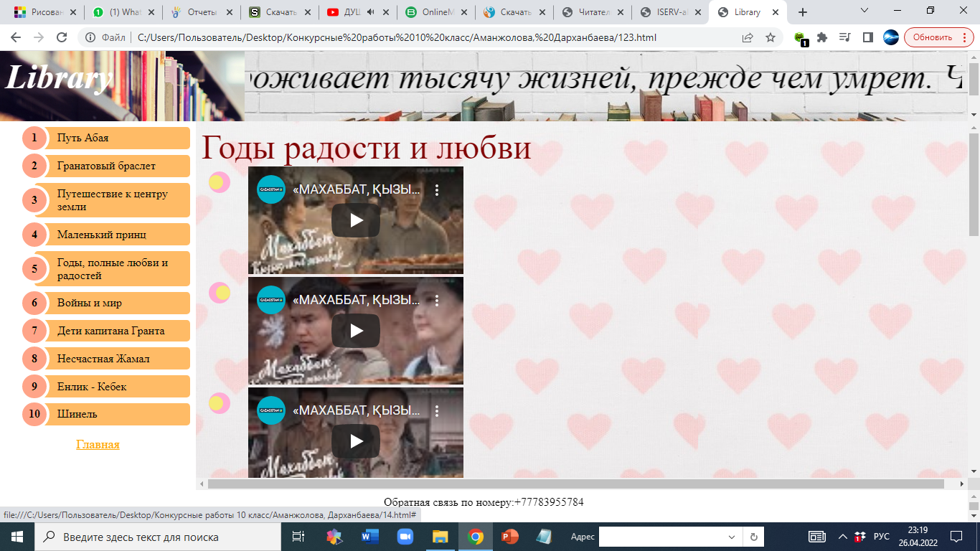The height and width of the screenshot is (551, 980).
Task: Open the title link of the first video
Action: click(x=356, y=190)
